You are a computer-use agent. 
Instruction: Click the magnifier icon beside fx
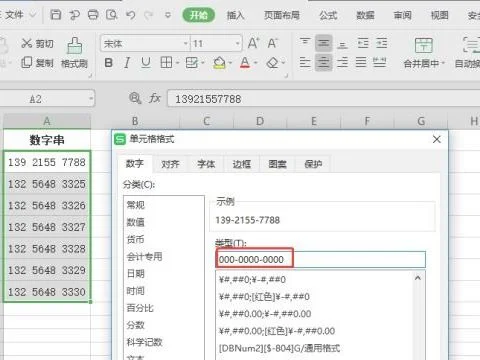(135, 98)
